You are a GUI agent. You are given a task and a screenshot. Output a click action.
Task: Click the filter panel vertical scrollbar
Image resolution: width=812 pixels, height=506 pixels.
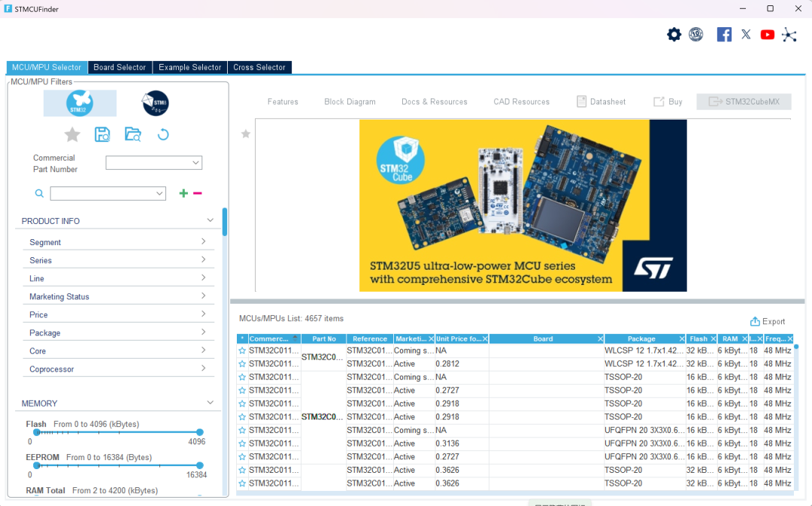tap(225, 223)
